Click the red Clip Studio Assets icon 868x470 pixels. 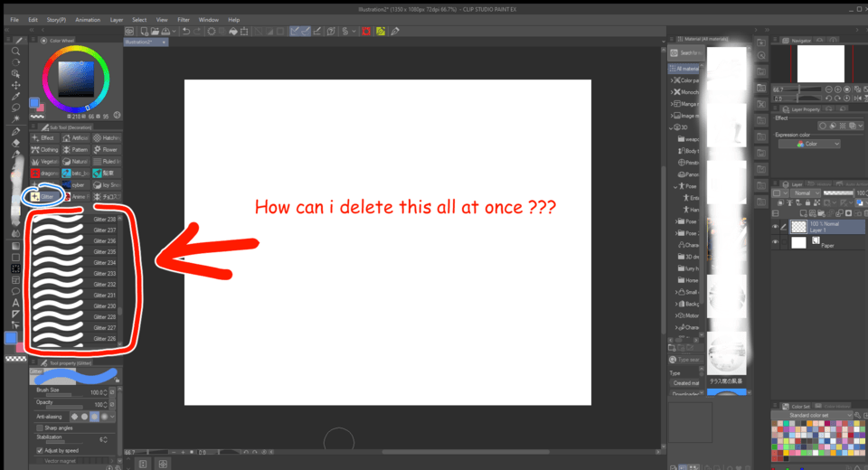click(x=366, y=32)
